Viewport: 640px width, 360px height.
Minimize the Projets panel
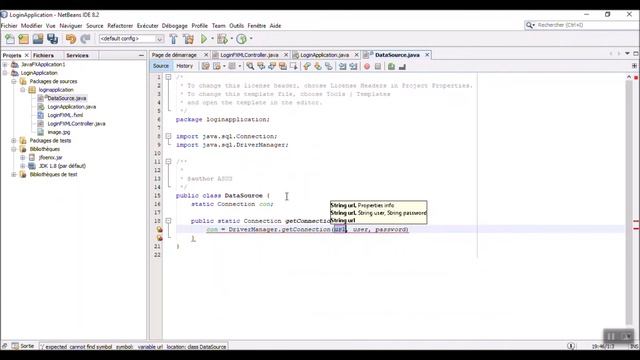pyautogui.click(x=141, y=55)
